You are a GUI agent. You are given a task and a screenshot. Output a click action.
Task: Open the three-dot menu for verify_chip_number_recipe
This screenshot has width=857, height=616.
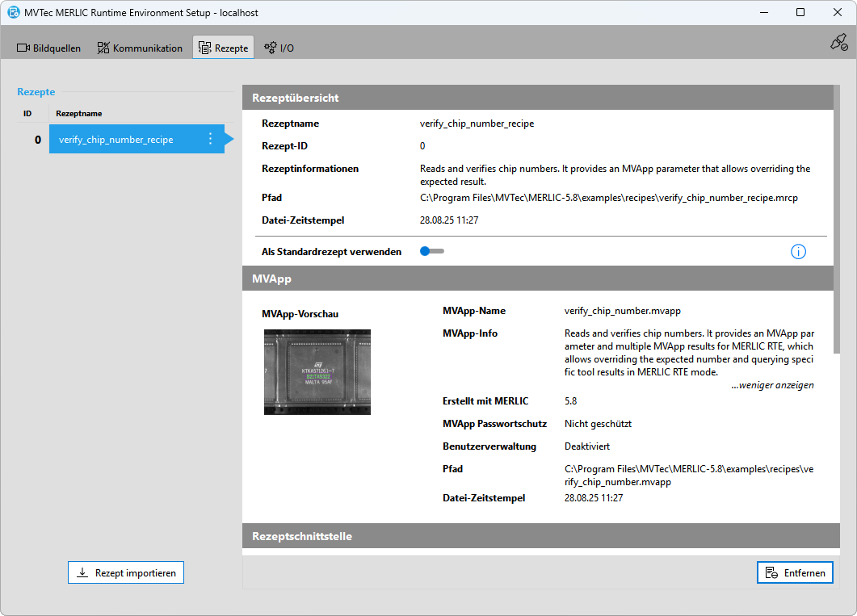(211, 139)
